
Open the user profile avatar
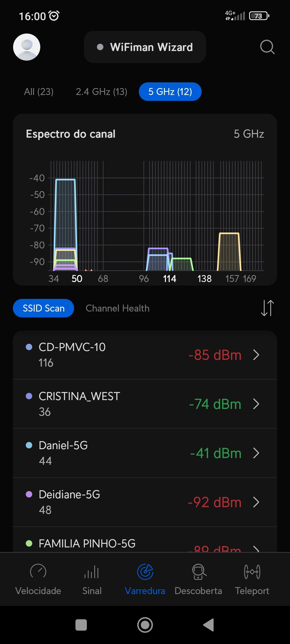point(27,47)
